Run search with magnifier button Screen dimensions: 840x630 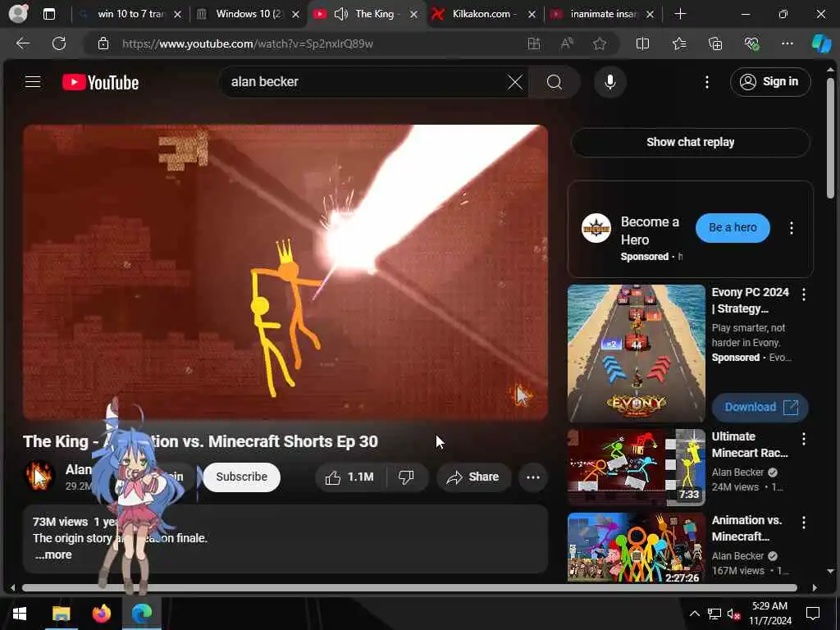555,82
